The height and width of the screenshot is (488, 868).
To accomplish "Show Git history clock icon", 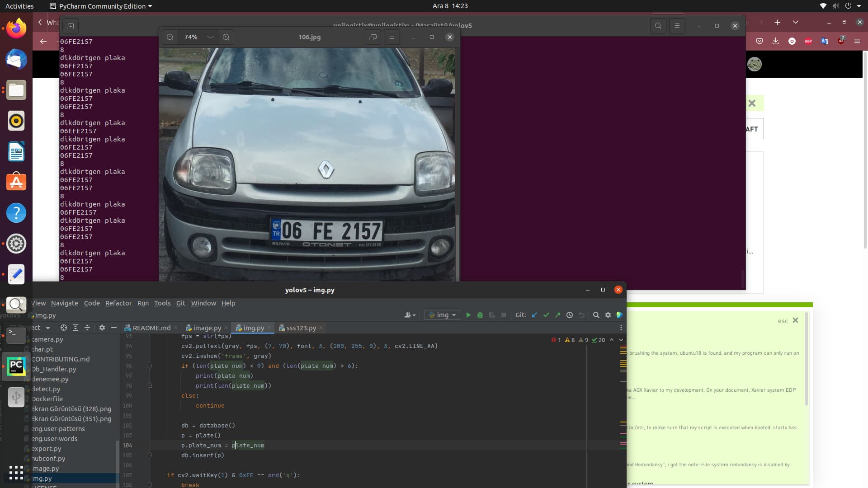I will point(570,315).
